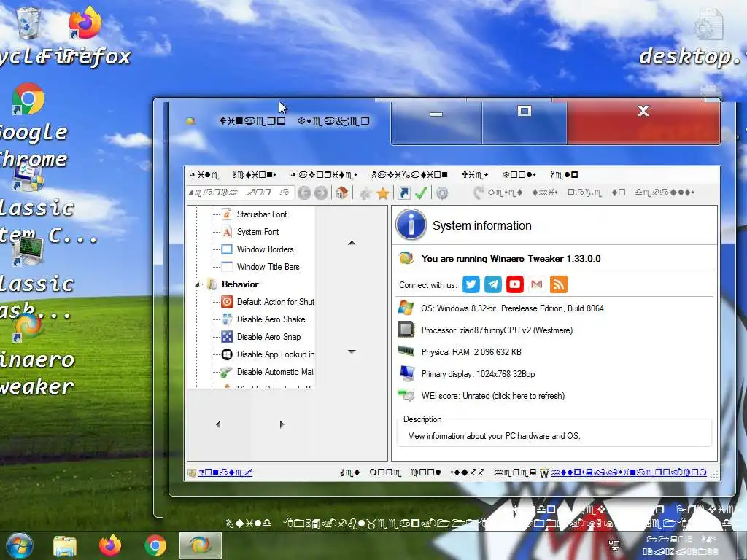
Task: Click the Winaero W icon in status bar
Action: (544, 472)
